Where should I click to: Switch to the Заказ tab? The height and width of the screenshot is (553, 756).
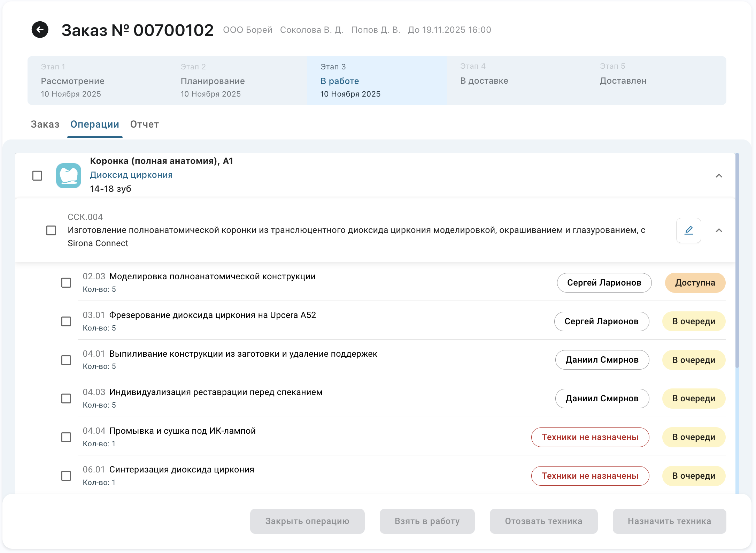45,124
